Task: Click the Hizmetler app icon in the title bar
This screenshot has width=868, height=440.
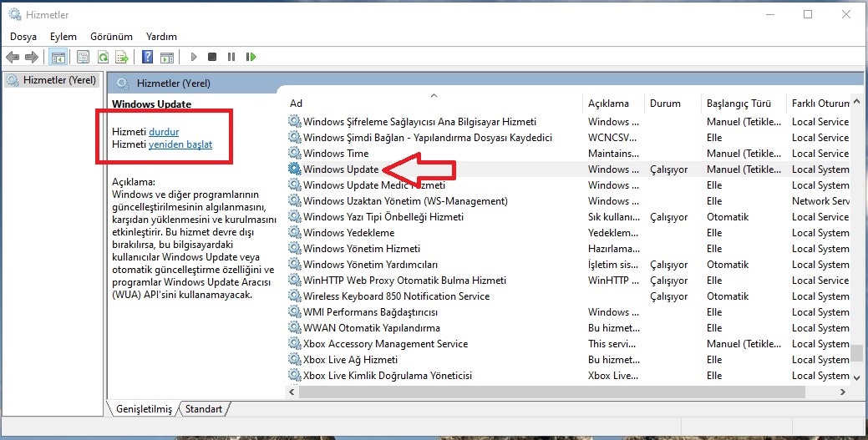Action: (x=14, y=14)
